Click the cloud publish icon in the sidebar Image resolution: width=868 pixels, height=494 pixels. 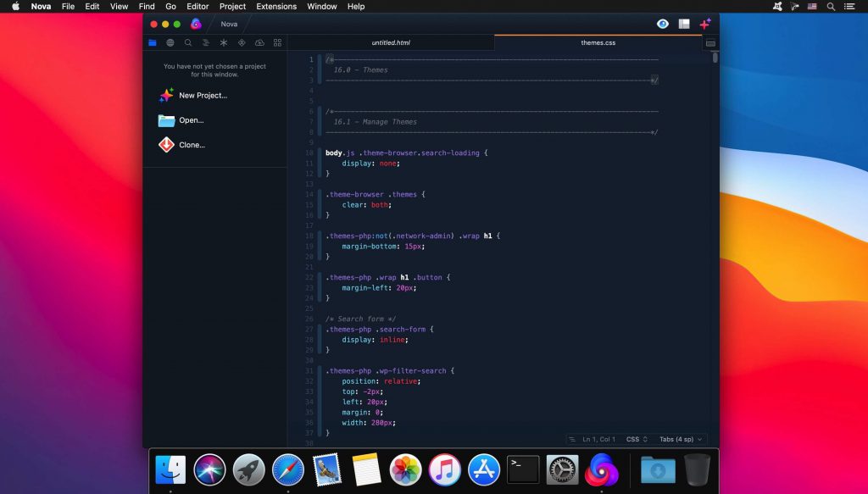[x=259, y=42]
